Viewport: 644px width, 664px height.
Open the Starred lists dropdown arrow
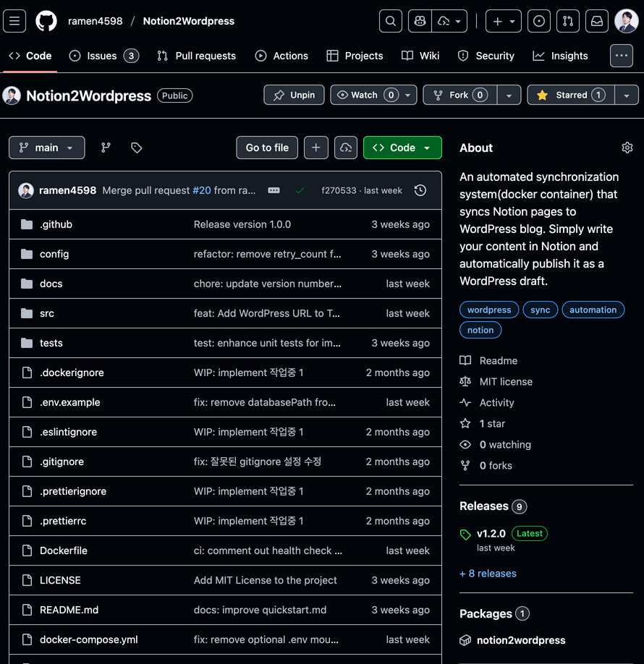[x=627, y=95]
